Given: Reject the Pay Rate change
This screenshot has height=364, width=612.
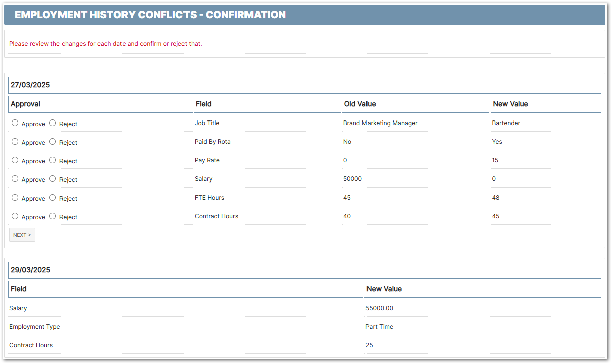Looking at the screenshot, I should pos(53,160).
